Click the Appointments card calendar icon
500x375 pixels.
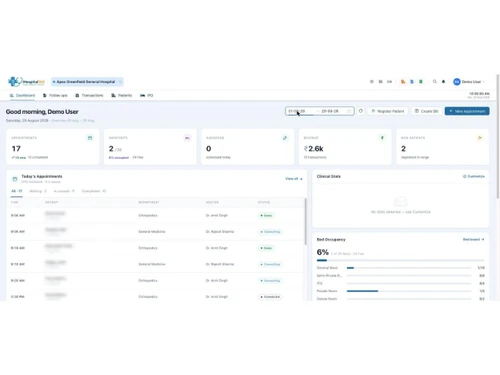coord(90,138)
